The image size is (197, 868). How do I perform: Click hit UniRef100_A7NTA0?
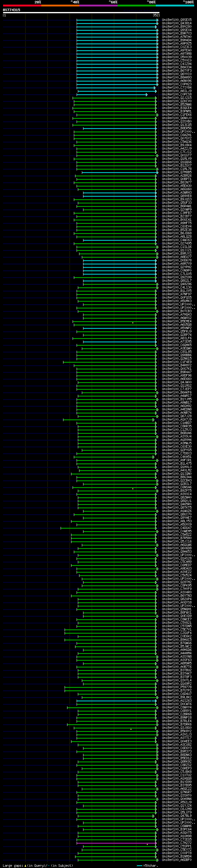pyautogui.click(x=177, y=37)
